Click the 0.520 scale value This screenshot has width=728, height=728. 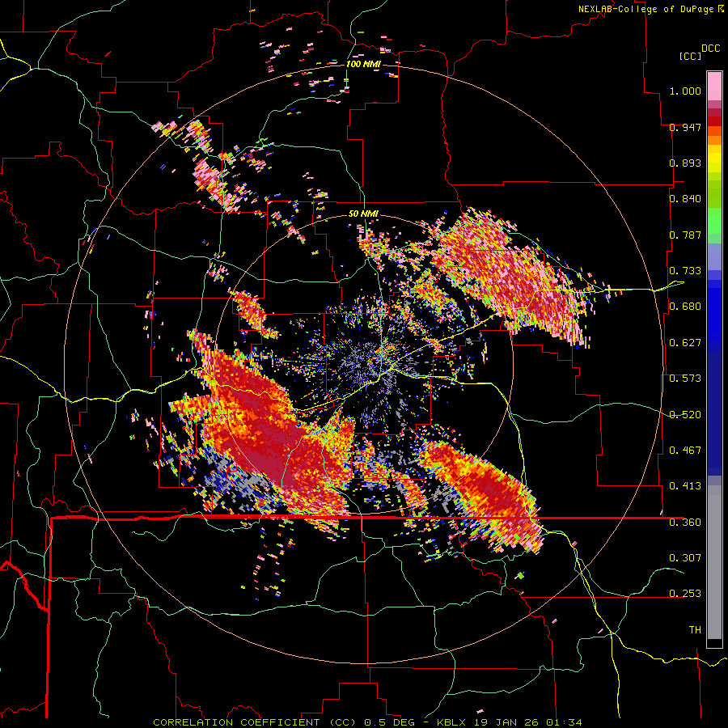pyautogui.click(x=685, y=415)
